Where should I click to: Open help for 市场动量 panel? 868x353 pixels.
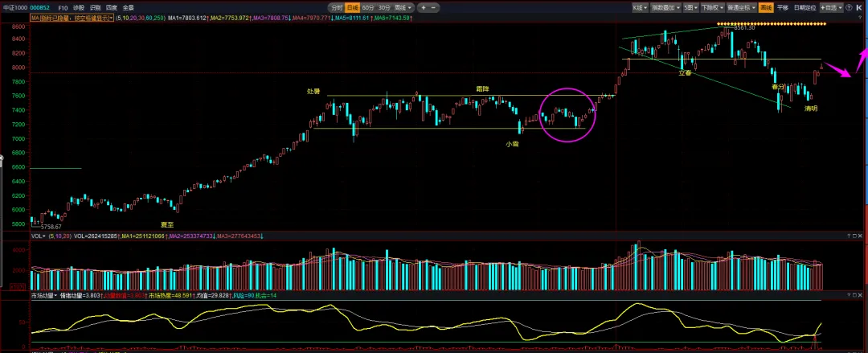pos(849,297)
